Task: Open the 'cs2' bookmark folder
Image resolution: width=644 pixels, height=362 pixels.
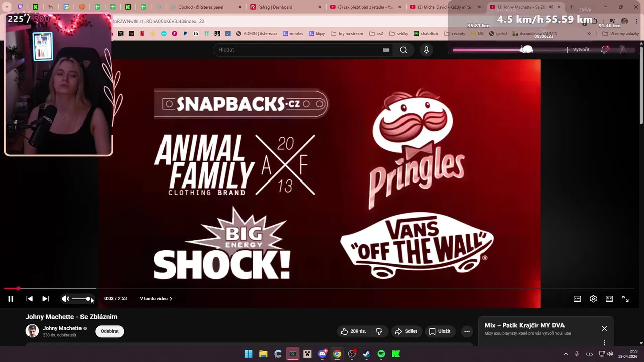Action: pyautogui.click(x=376, y=34)
